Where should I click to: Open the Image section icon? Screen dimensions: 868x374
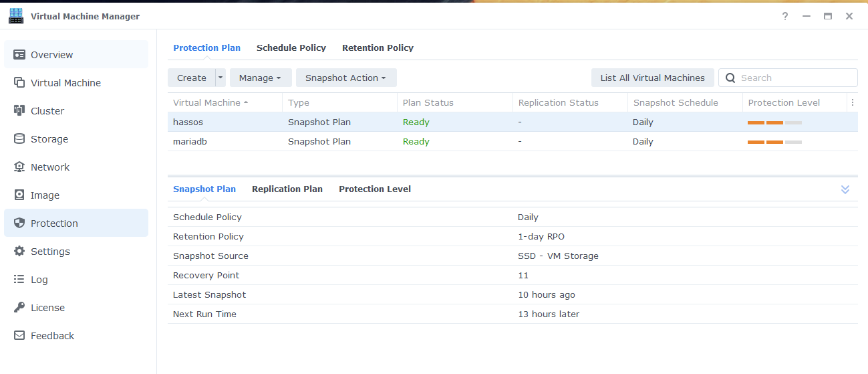coord(19,195)
